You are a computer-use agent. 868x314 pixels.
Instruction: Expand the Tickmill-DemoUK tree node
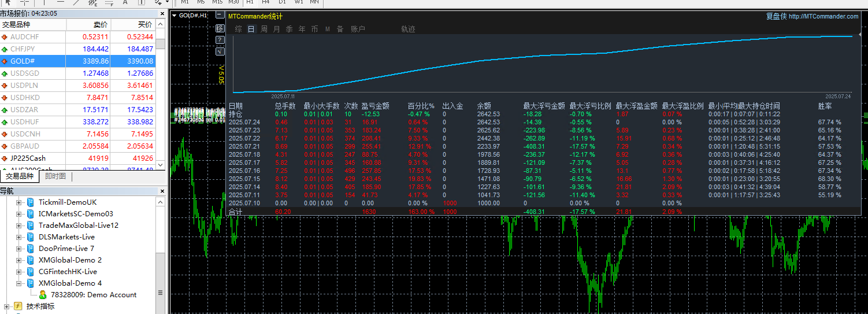point(18,202)
